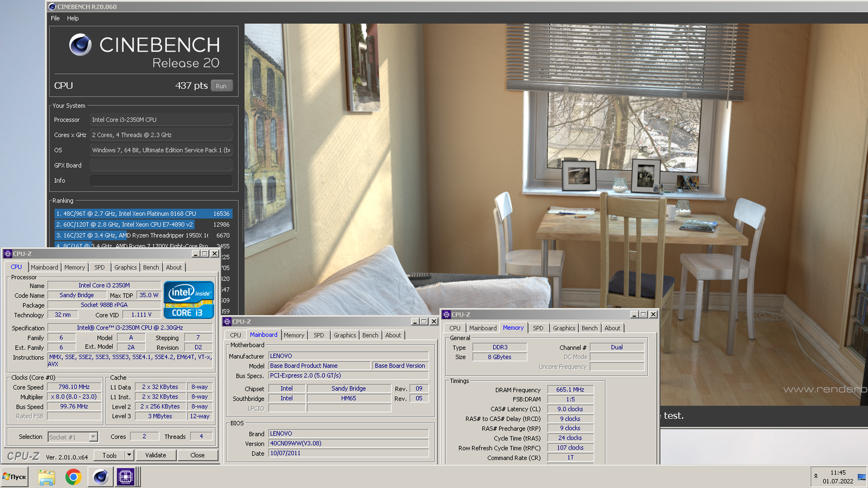Click the Intel Core i3 logo badge
This screenshot has height=488, width=868.
189,300
